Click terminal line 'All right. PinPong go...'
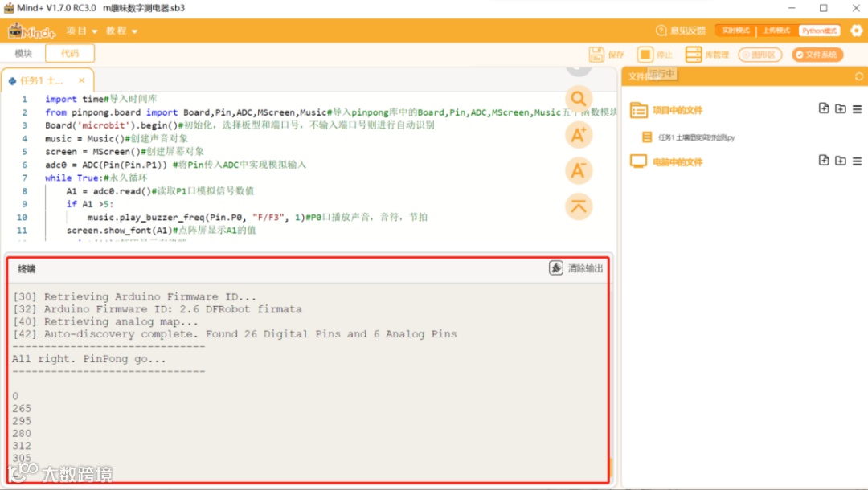The width and height of the screenshot is (868, 490). (88, 359)
